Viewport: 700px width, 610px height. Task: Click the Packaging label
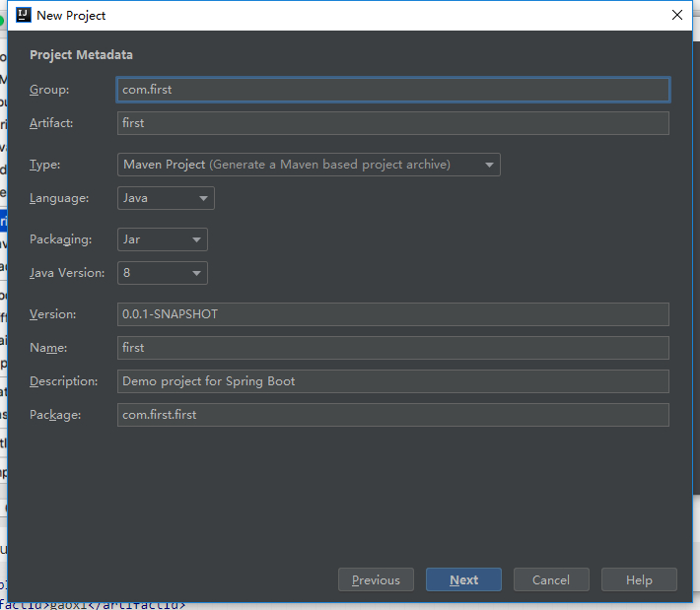(60, 239)
